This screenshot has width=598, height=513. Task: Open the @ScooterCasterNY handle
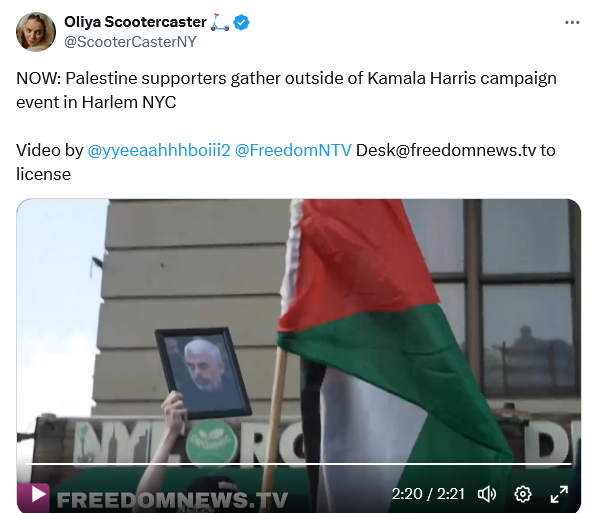pyautogui.click(x=130, y=42)
